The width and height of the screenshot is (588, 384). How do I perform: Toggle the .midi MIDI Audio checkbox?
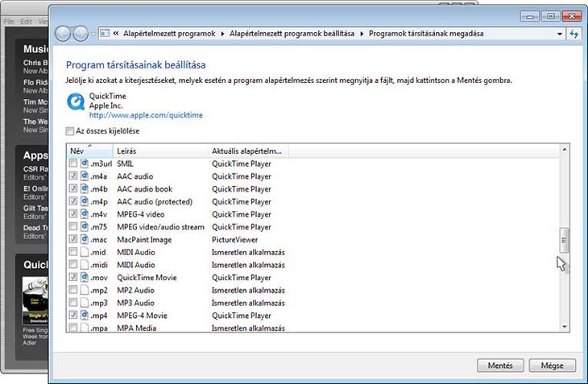(73, 265)
